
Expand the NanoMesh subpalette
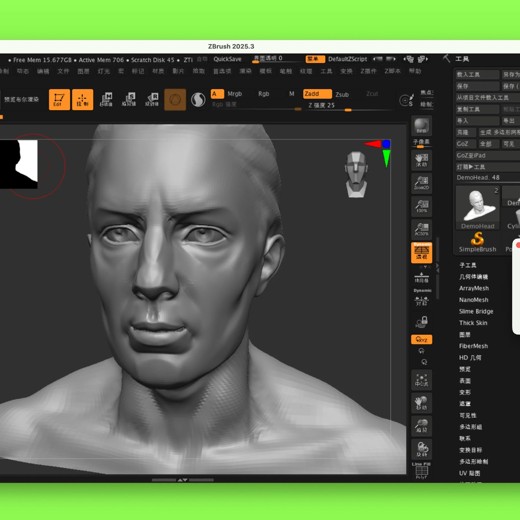(473, 300)
